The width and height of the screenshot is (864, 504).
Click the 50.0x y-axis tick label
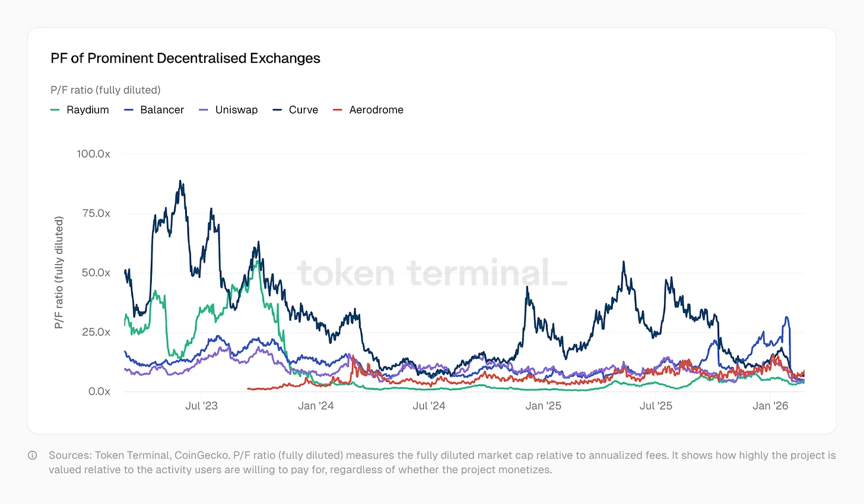point(96,273)
